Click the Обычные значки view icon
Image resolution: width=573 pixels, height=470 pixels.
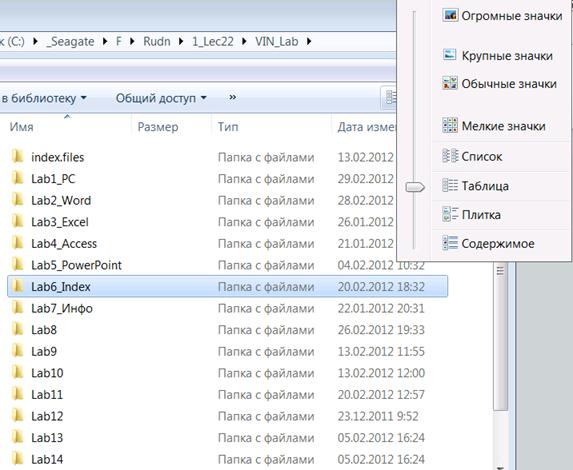(x=450, y=83)
